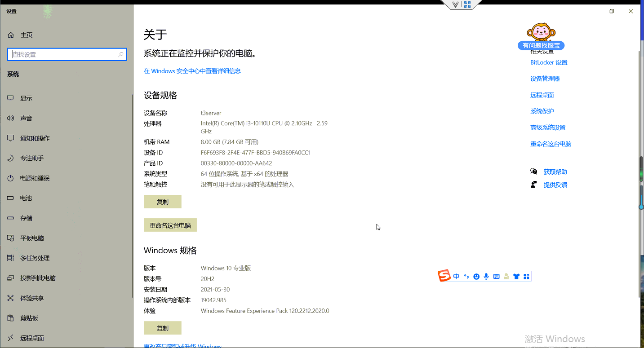Viewport: 644px width, 348px height.
Task: Click the device name value "t3server"
Action: [211, 113]
